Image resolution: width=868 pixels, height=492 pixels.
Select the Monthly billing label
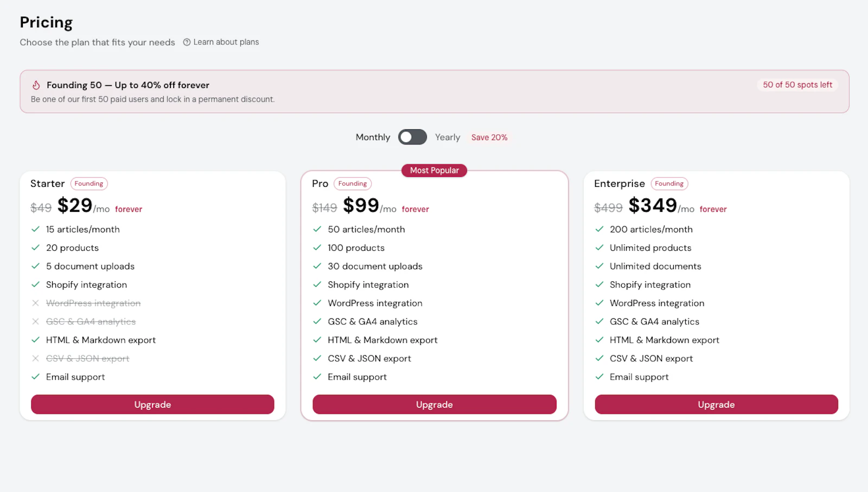pos(373,137)
